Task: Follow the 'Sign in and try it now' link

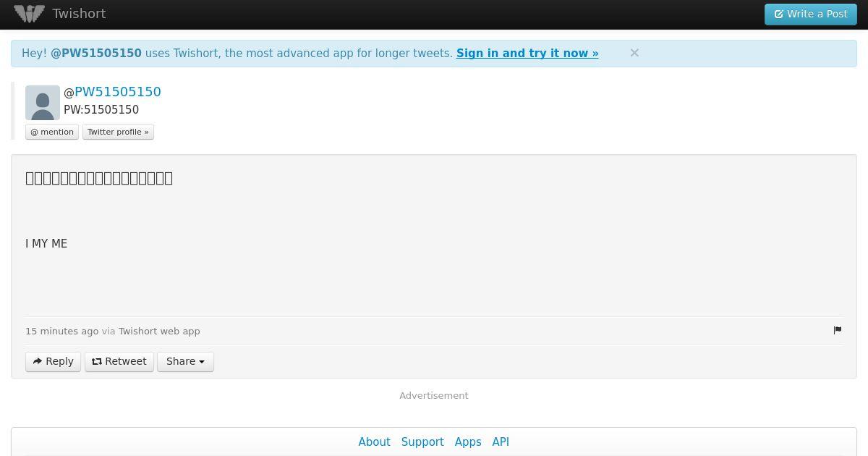Action: (527, 54)
